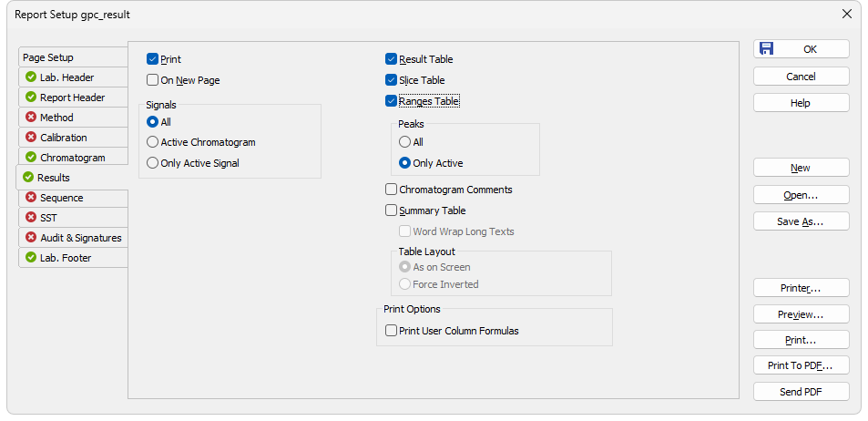Click the red cross icon beside Calibration
This screenshot has width=868, height=421.
pyautogui.click(x=31, y=137)
